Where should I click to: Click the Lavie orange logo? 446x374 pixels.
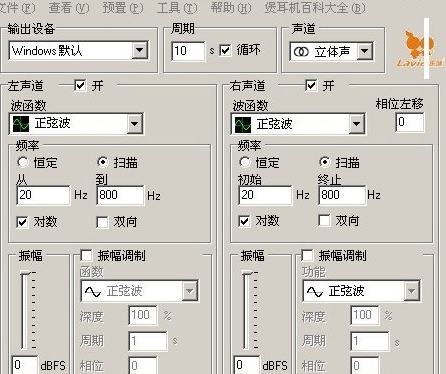[x=419, y=48]
